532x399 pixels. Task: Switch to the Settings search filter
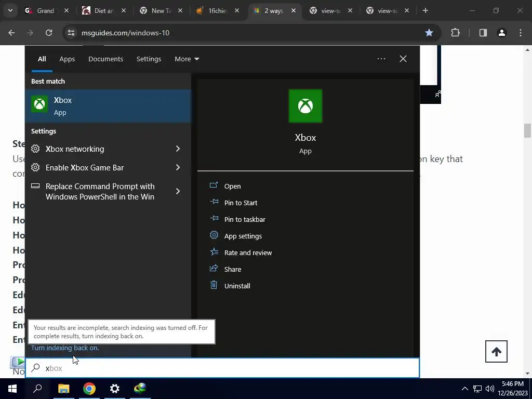click(149, 59)
